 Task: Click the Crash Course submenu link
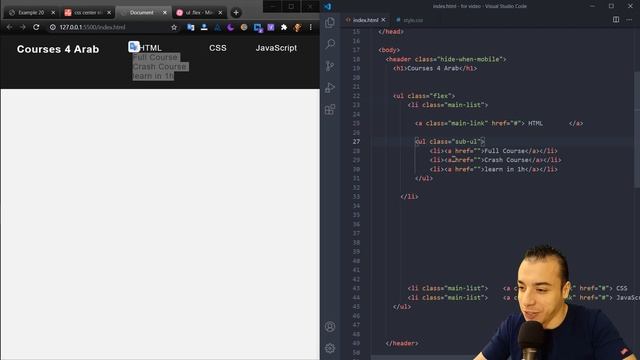tap(159, 67)
